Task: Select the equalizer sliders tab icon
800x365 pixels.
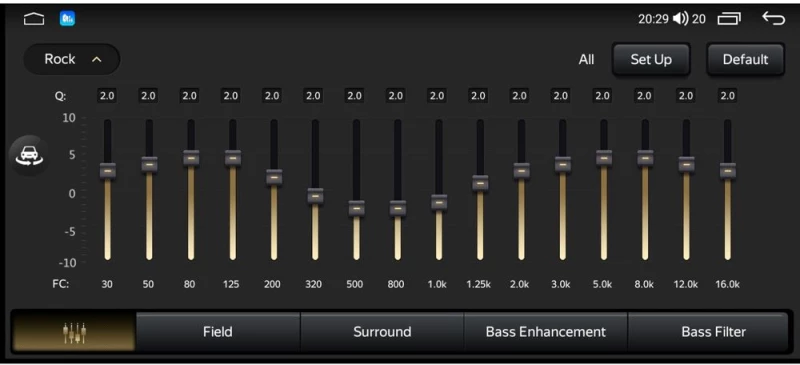Action: coord(74,332)
